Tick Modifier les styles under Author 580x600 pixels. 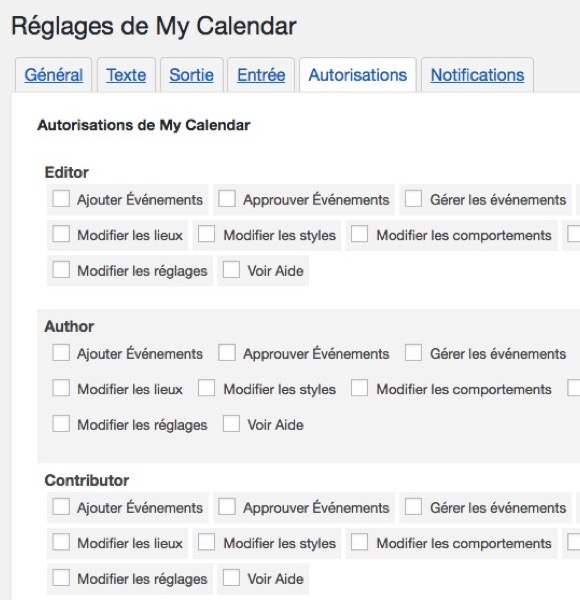(x=206, y=388)
